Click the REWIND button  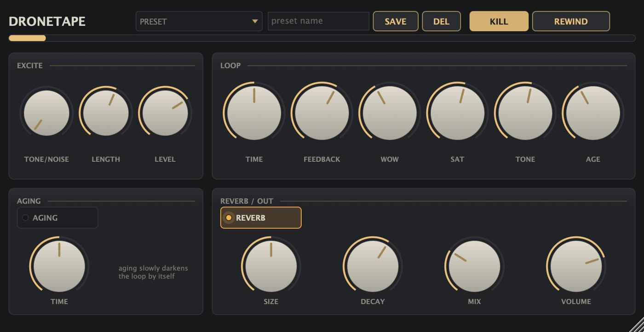coord(571,21)
